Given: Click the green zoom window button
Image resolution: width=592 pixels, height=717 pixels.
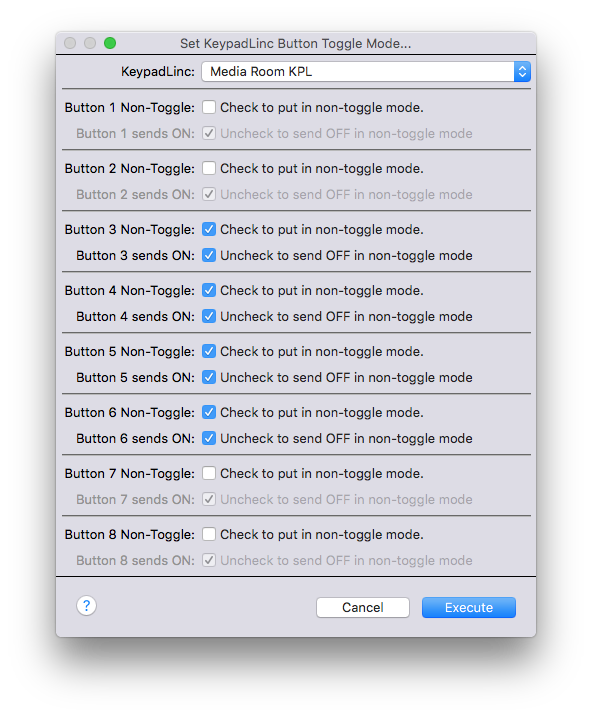Looking at the screenshot, I should pyautogui.click(x=110, y=43).
